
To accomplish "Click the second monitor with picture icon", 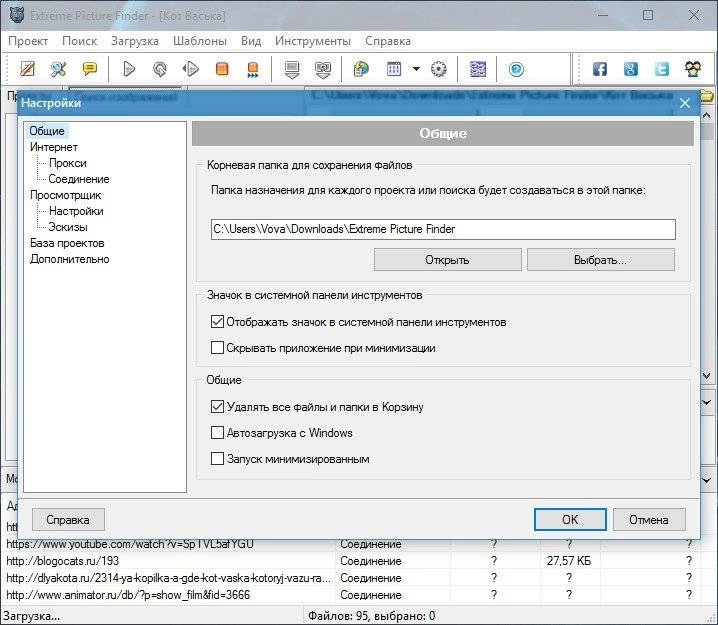I will [x=323, y=70].
